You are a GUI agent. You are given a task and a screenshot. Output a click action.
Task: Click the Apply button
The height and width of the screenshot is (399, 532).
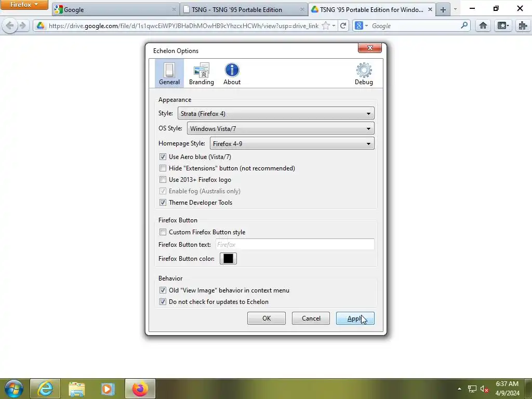pyautogui.click(x=355, y=318)
